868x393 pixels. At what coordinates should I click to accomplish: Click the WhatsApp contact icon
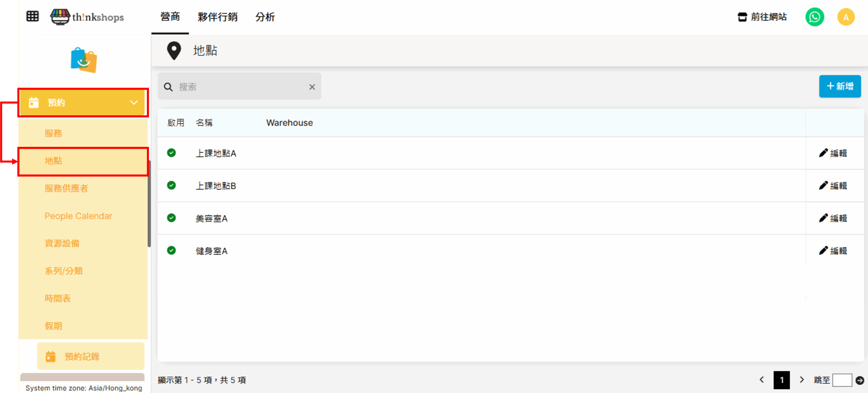coord(814,17)
